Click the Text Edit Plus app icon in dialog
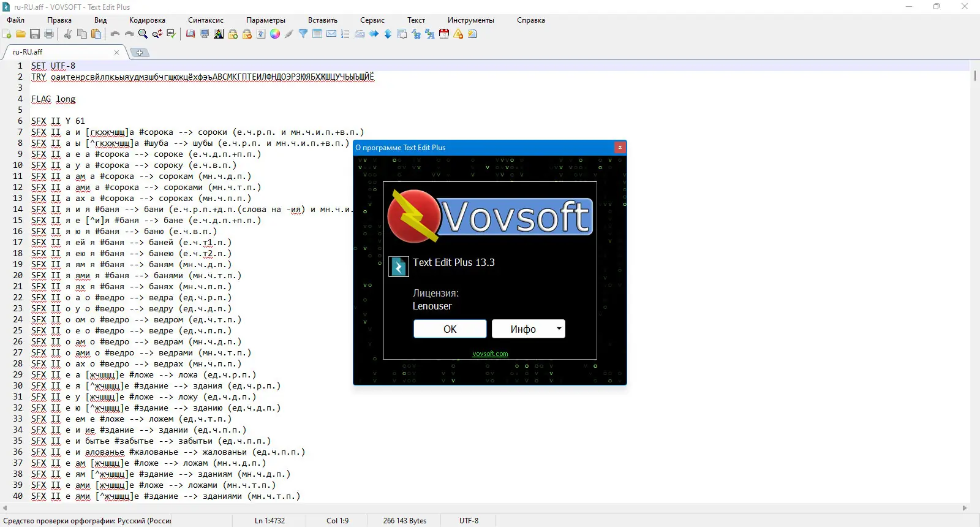Viewport: 980px width, 527px height. [399, 267]
